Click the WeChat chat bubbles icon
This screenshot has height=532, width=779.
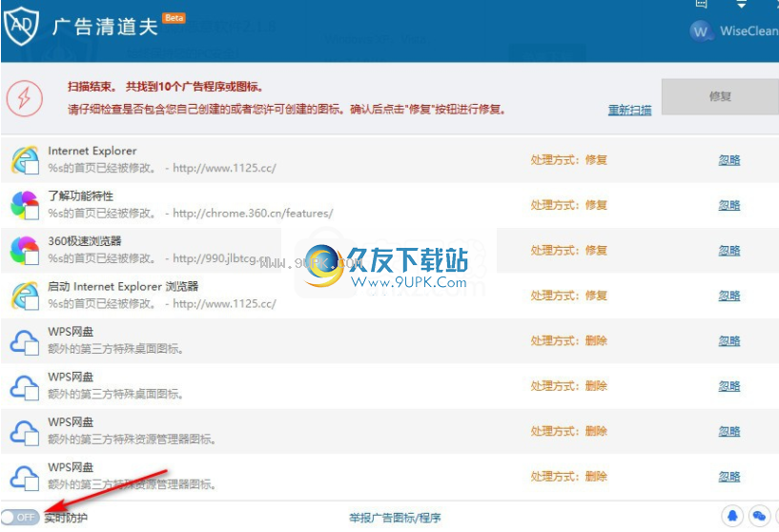click(x=760, y=517)
